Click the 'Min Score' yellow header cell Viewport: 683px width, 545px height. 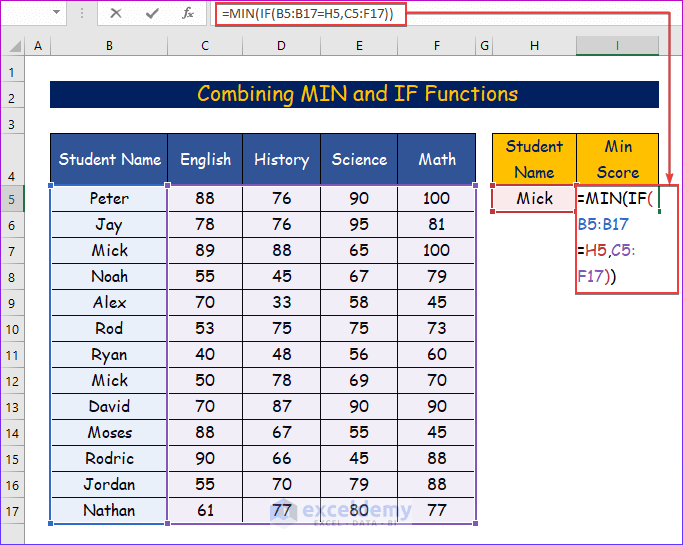click(x=618, y=159)
